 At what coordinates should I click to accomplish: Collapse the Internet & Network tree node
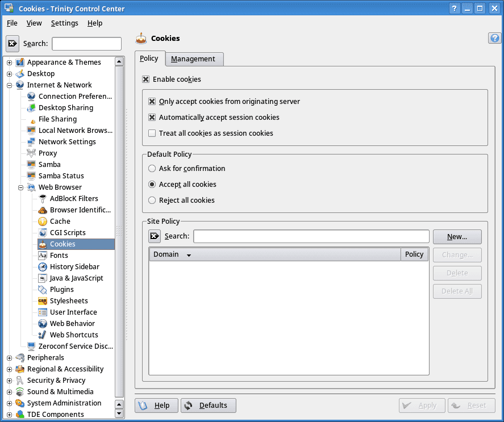pos(9,85)
